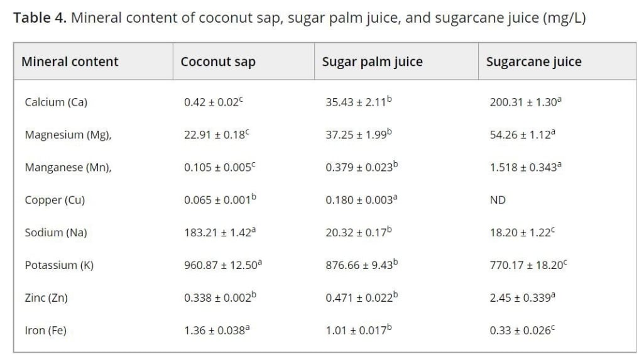This screenshot has width=644, height=357.
Task: Select the Iron (Fe) row label
Action: pyautogui.click(x=43, y=331)
